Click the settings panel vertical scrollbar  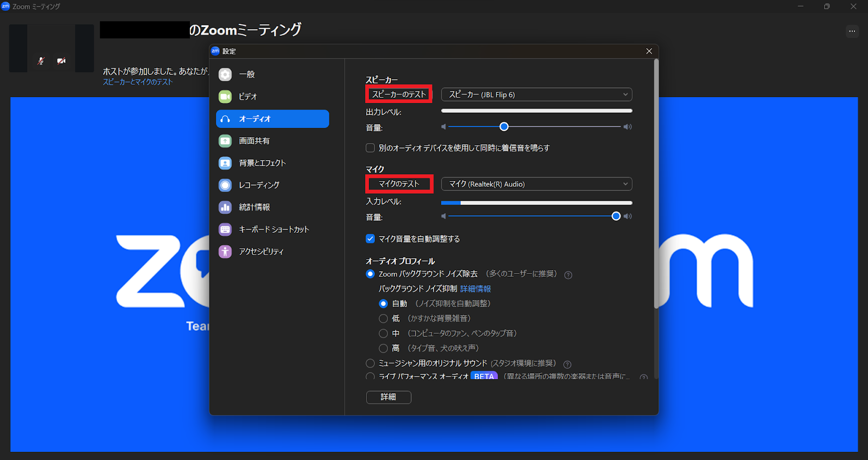click(656, 184)
